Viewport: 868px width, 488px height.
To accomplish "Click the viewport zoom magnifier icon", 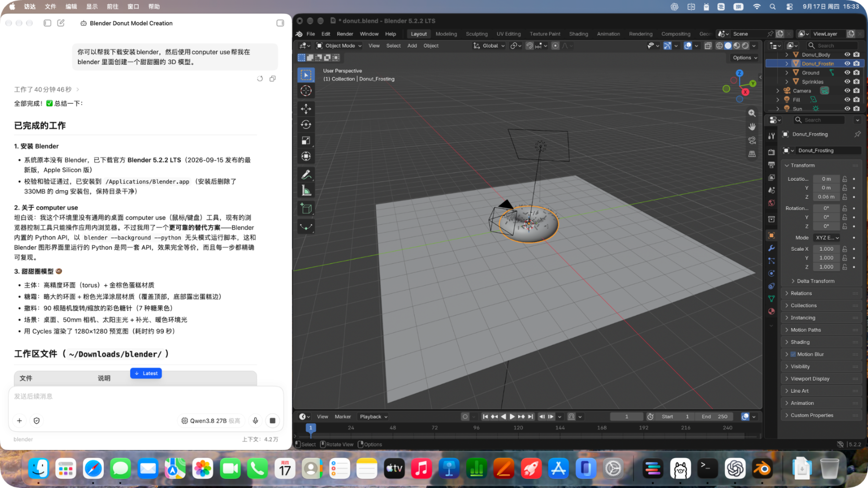I will click(x=752, y=113).
